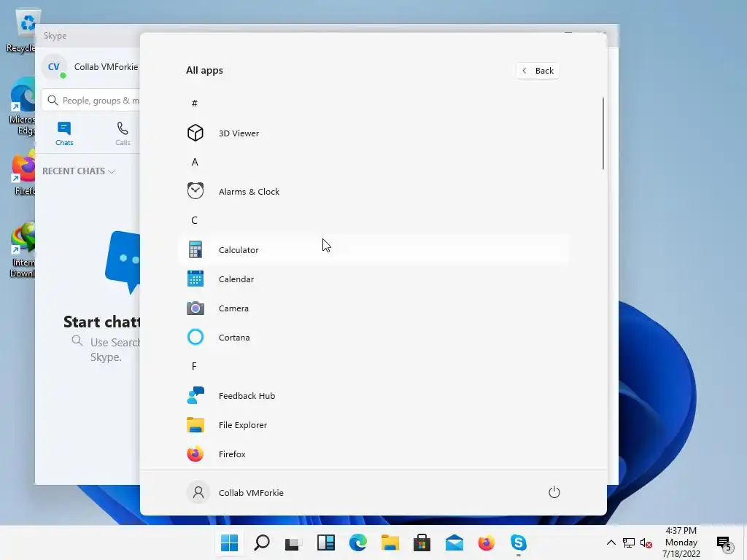This screenshot has width=747, height=560.
Task: Open Widgets panel from taskbar
Action: (x=326, y=542)
